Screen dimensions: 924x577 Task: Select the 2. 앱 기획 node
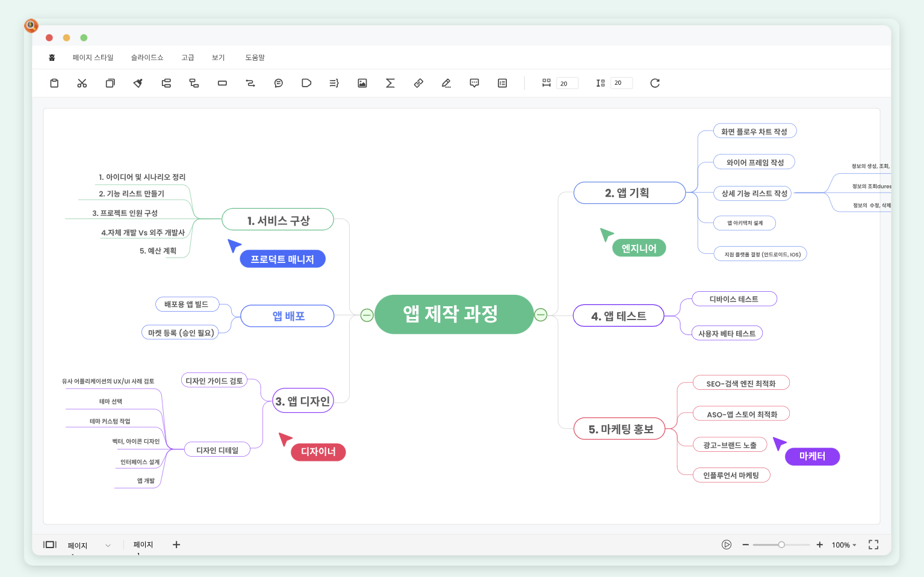tap(630, 193)
